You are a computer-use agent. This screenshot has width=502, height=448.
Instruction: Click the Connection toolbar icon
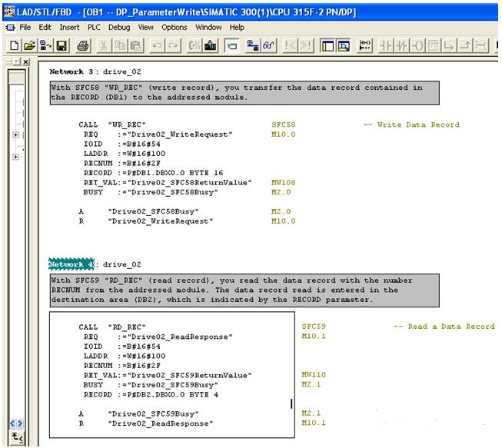tap(481, 46)
